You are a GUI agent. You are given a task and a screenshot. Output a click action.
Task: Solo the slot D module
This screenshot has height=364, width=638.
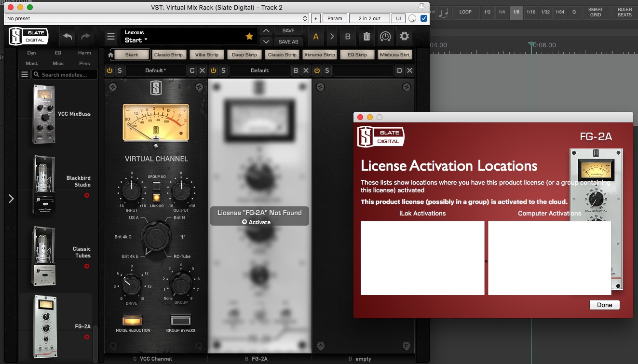click(327, 71)
